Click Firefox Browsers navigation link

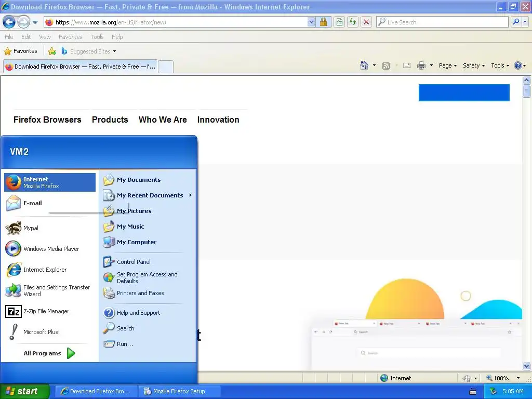(x=47, y=120)
